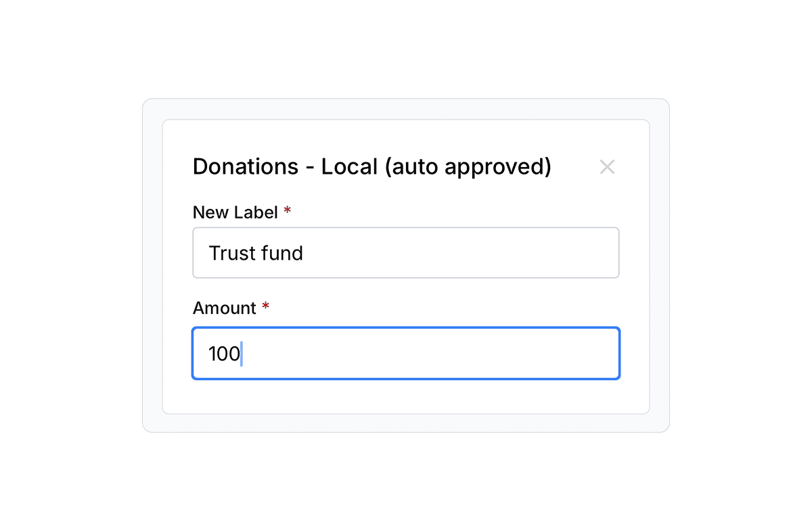Click the dialog title "Donations - Local (auto approved)"
This screenshot has height=531, width=812.
pyautogui.click(x=371, y=166)
